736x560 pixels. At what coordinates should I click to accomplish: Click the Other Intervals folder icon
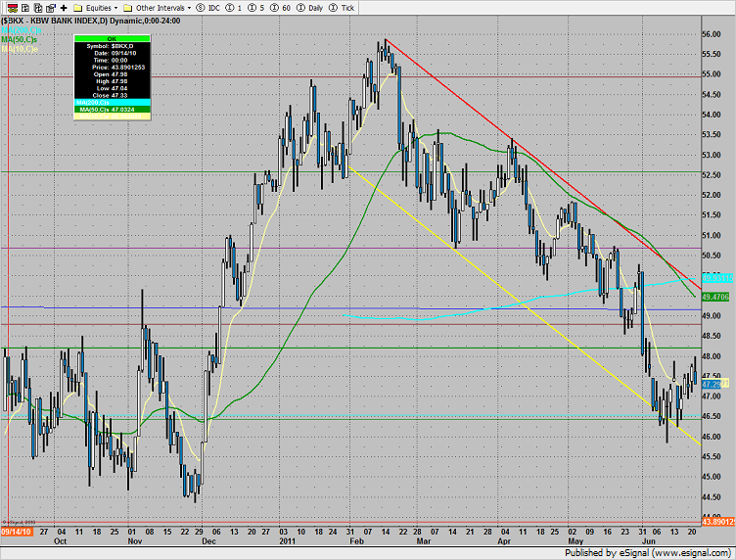[x=127, y=8]
